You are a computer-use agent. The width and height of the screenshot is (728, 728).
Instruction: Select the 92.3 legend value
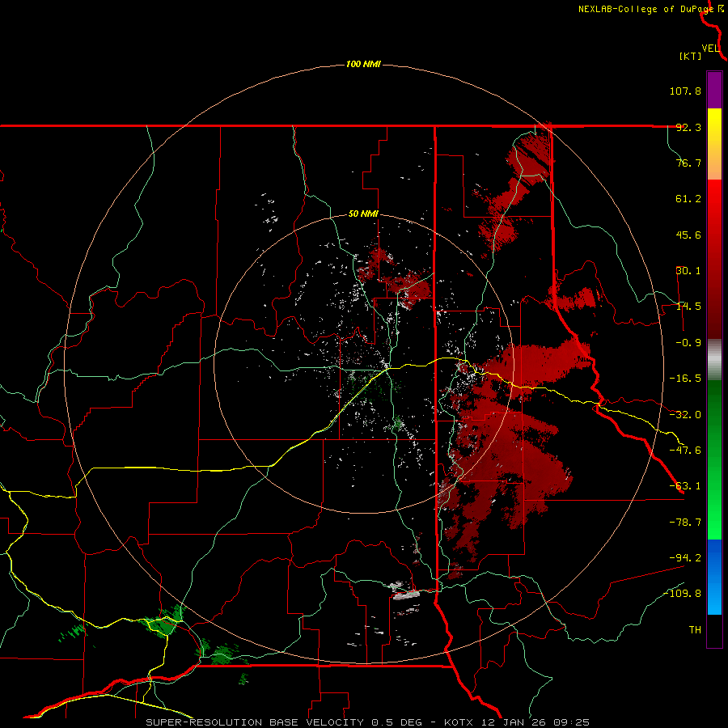point(688,127)
